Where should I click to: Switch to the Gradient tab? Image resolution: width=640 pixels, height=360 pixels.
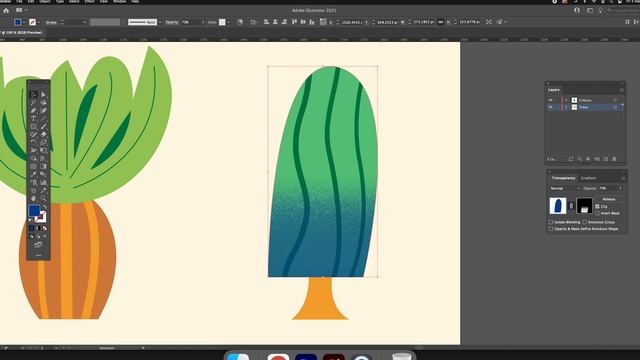pos(588,178)
